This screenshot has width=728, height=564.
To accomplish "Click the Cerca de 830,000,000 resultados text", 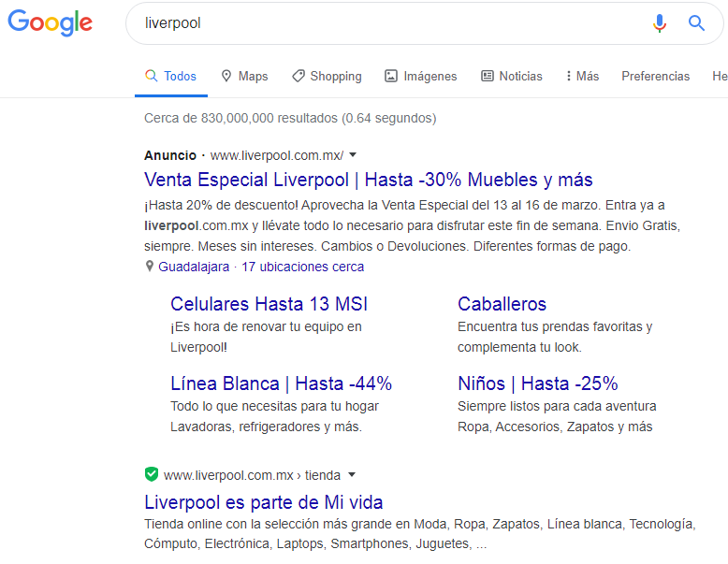I will tap(290, 119).
